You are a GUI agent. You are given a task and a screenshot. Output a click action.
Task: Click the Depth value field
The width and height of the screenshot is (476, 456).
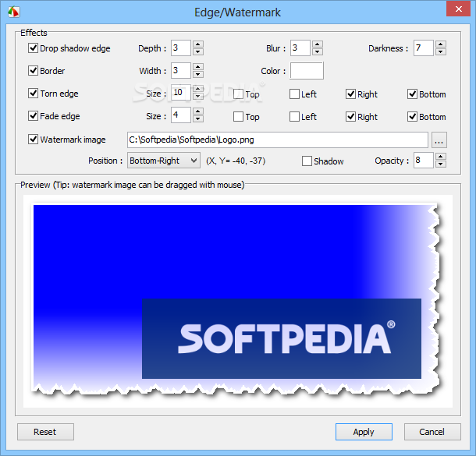coord(181,48)
